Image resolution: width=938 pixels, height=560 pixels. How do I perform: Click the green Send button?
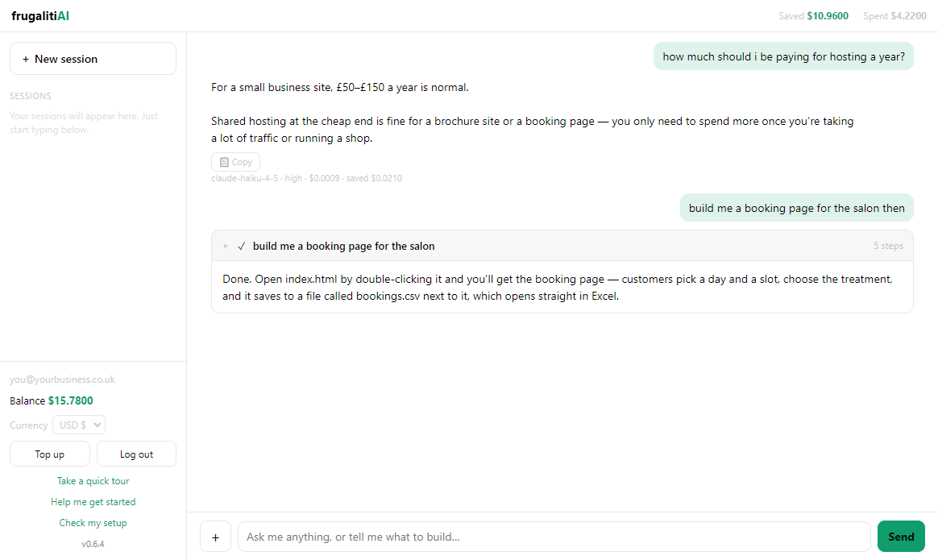coord(901,537)
